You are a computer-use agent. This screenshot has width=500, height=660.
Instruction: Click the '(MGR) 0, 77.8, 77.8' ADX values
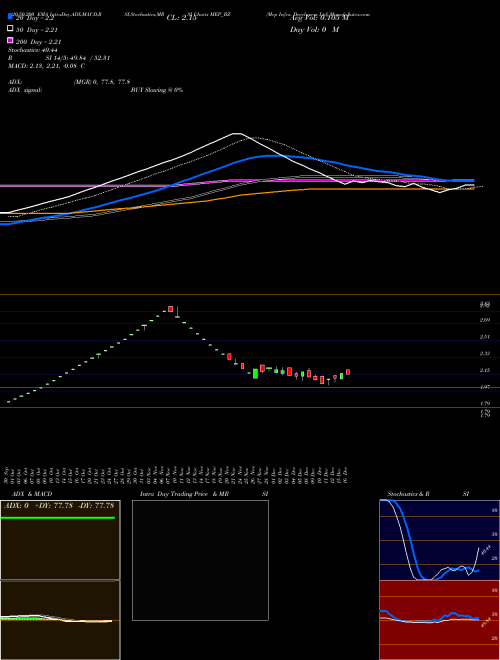[102, 82]
